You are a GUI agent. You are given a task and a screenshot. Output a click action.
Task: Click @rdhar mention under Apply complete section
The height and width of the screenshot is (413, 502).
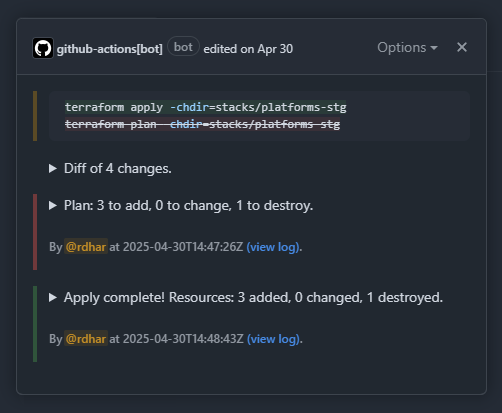(x=86, y=339)
